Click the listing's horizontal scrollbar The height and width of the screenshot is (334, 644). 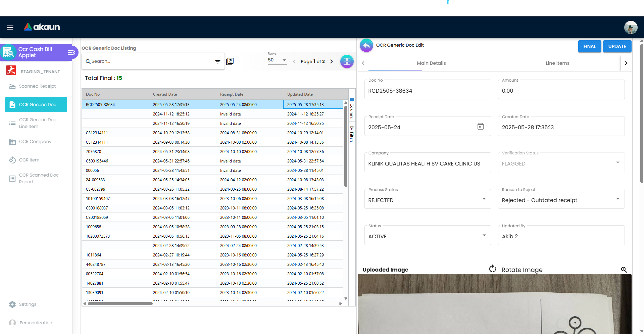120,303
